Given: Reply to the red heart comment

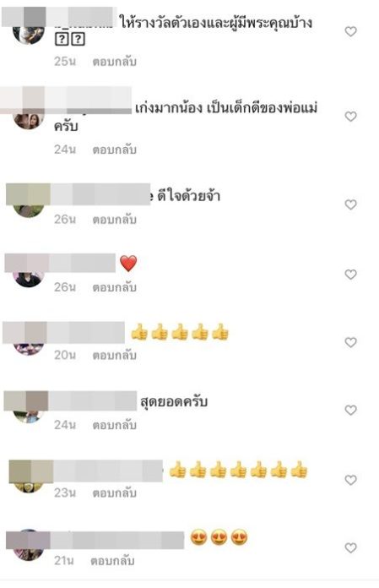Looking at the screenshot, I should pos(114,287).
